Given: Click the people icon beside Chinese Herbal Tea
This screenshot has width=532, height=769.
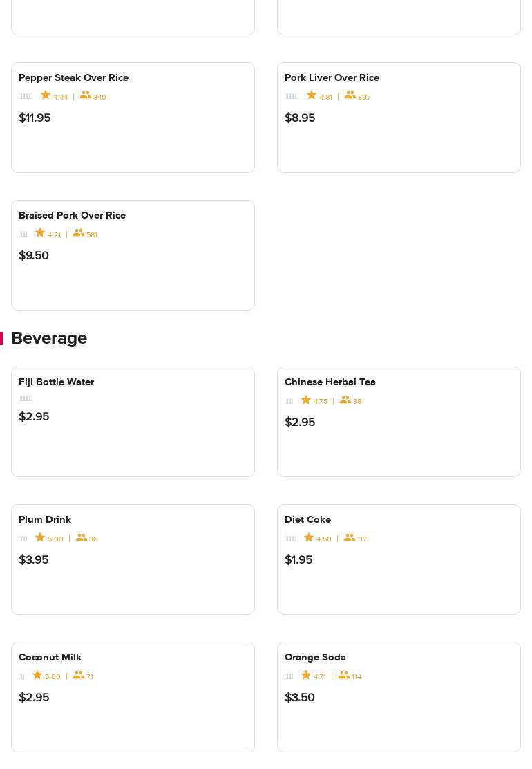Looking at the screenshot, I should (345, 400).
